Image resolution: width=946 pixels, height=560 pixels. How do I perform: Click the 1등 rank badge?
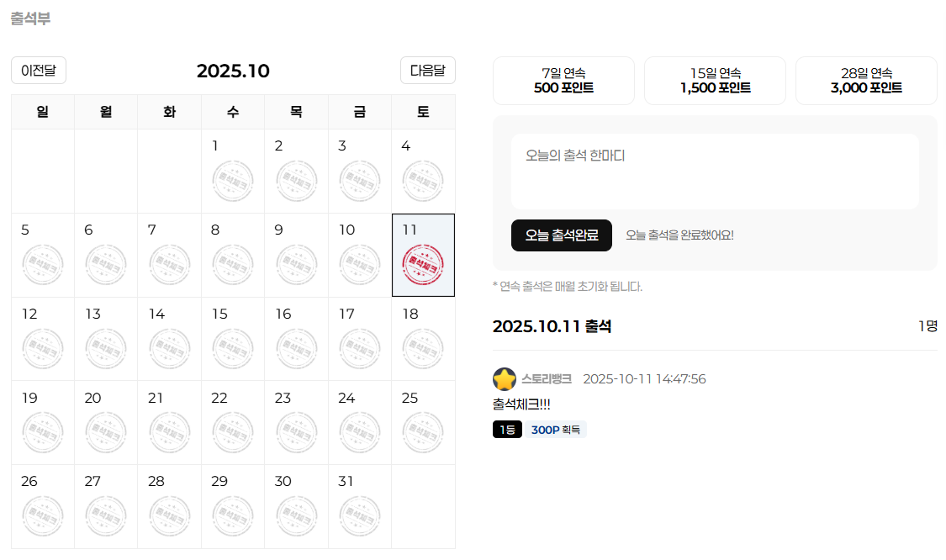click(x=507, y=430)
